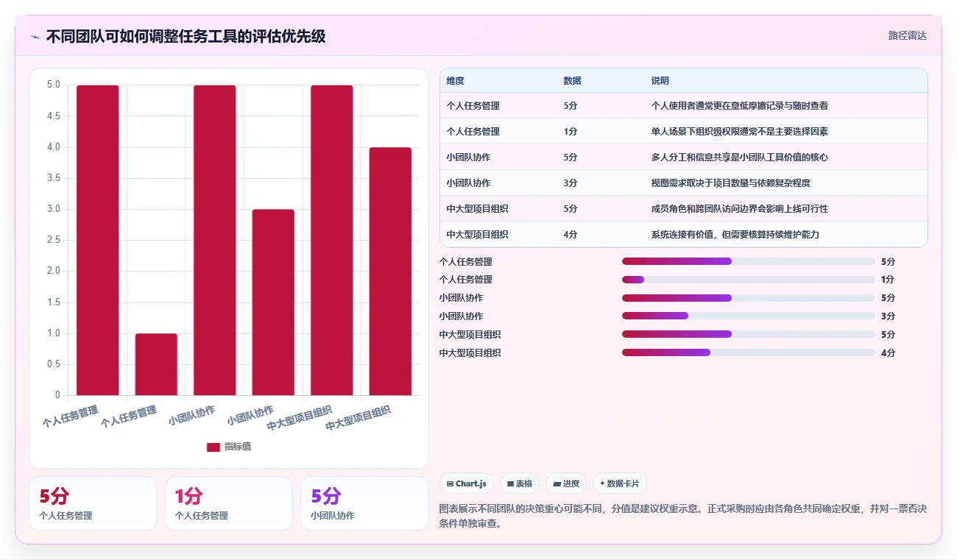Click the 个人任务管理 progress bar showing 5分

(x=749, y=261)
